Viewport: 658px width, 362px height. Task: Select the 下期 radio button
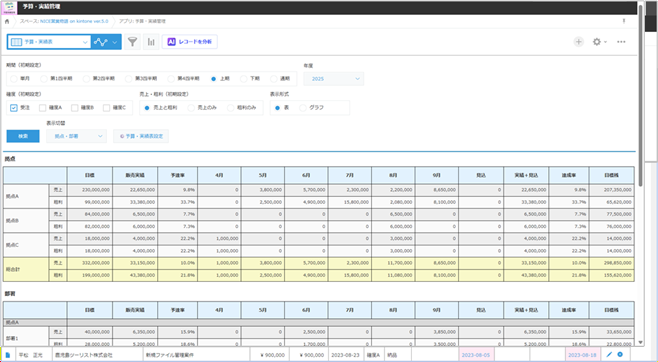[x=243, y=78]
